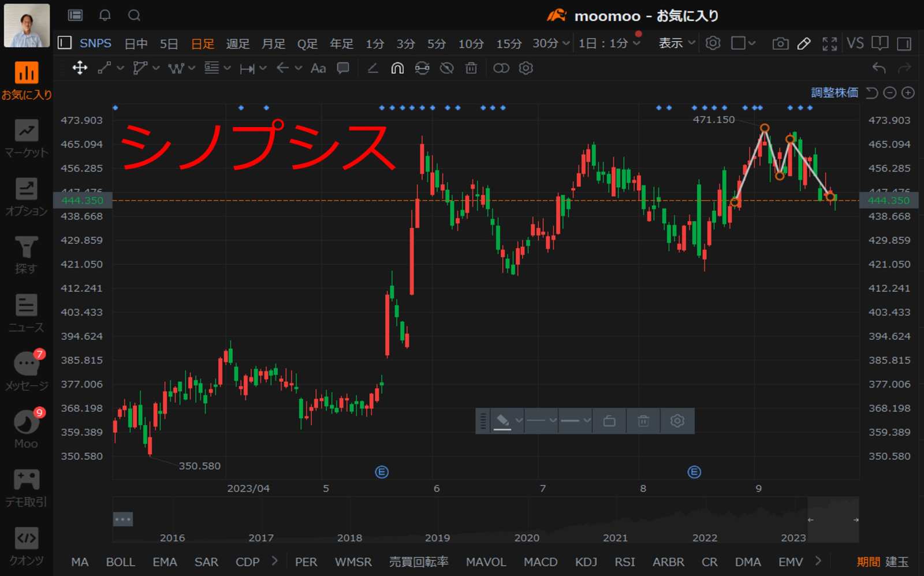Click the earnings E marker near June
The height and width of the screenshot is (576, 924).
pos(382,472)
